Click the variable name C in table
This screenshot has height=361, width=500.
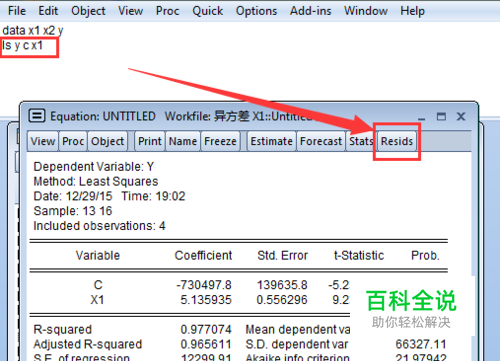tap(98, 285)
